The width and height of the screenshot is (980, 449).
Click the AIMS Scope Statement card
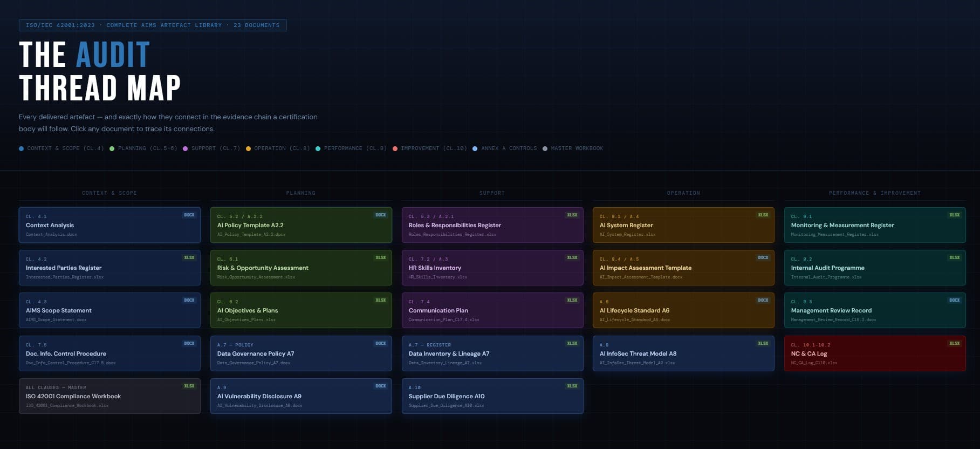click(109, 310)
